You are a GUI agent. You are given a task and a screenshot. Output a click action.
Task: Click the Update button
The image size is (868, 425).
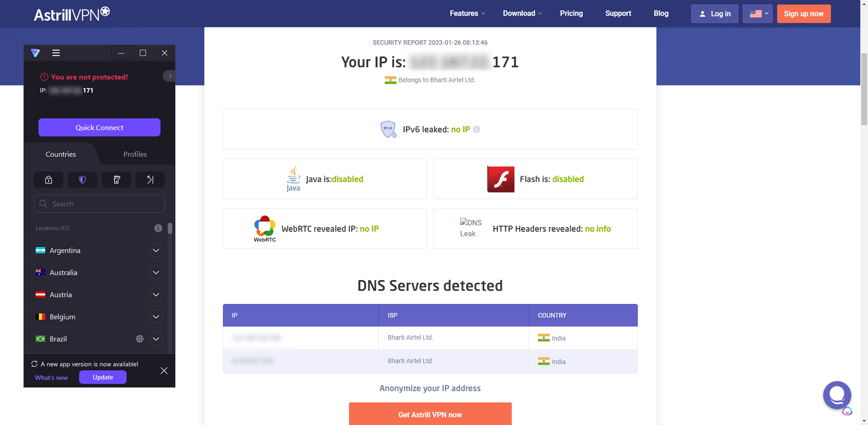click(x=103, y=377)
